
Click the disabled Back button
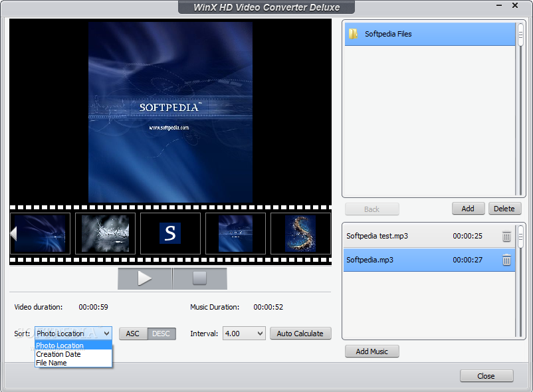[x=372, y=209]
